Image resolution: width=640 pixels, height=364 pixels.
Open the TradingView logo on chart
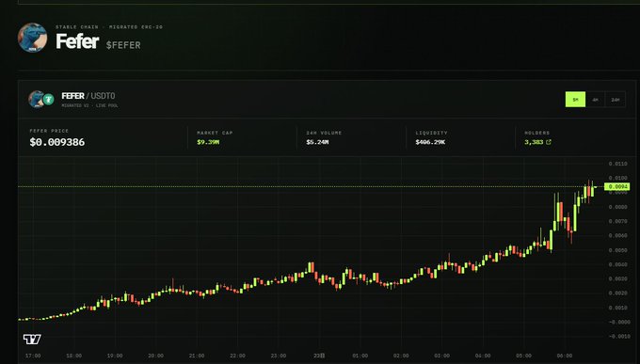pyautogui.click(x=32, y=339)
